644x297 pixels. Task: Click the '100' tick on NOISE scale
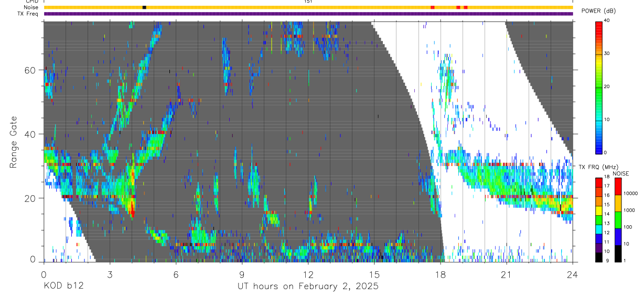pyautogui.click(x=628, y=227)
